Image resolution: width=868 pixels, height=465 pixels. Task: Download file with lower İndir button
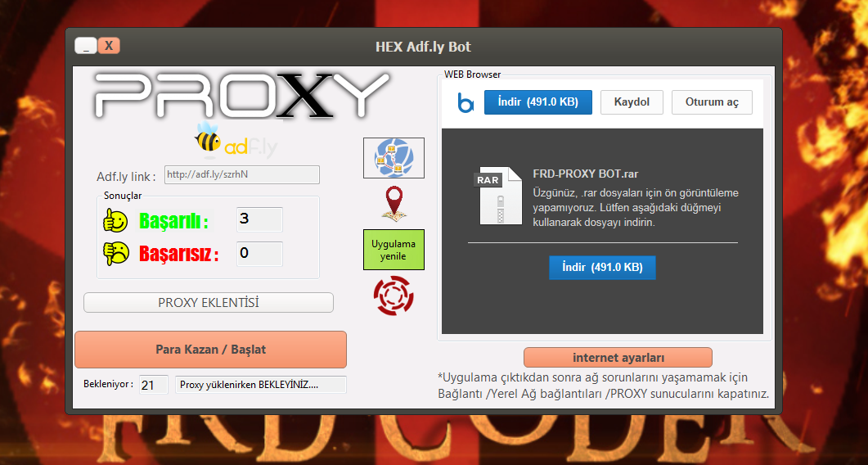pyautogui.click(x=602, y=267)
